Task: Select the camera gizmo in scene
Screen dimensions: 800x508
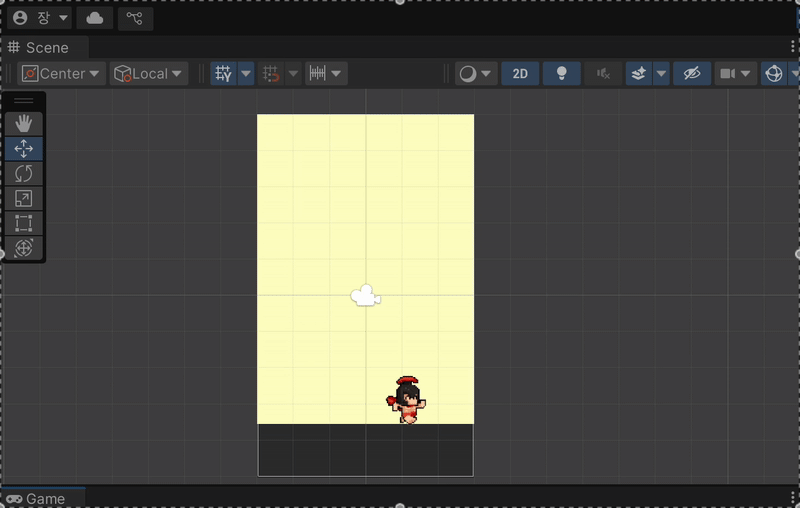Action: pos(365,295)
